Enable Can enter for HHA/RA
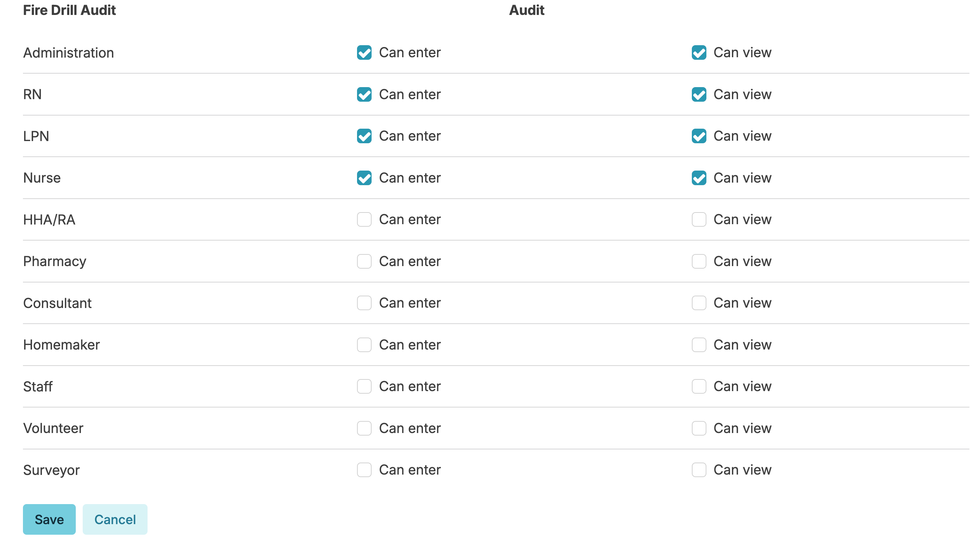Image resolution: width=980 pixels, height=542 pixels. point(364,220)
